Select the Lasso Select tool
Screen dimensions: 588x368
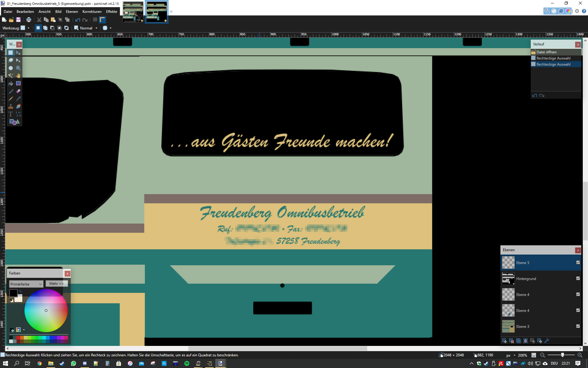coord(11,60)
